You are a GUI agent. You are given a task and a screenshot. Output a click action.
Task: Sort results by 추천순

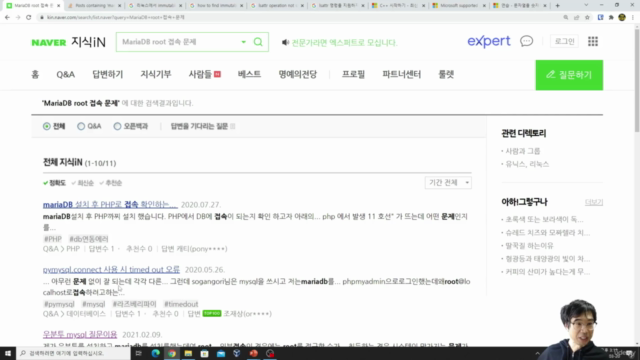[111, 183]
